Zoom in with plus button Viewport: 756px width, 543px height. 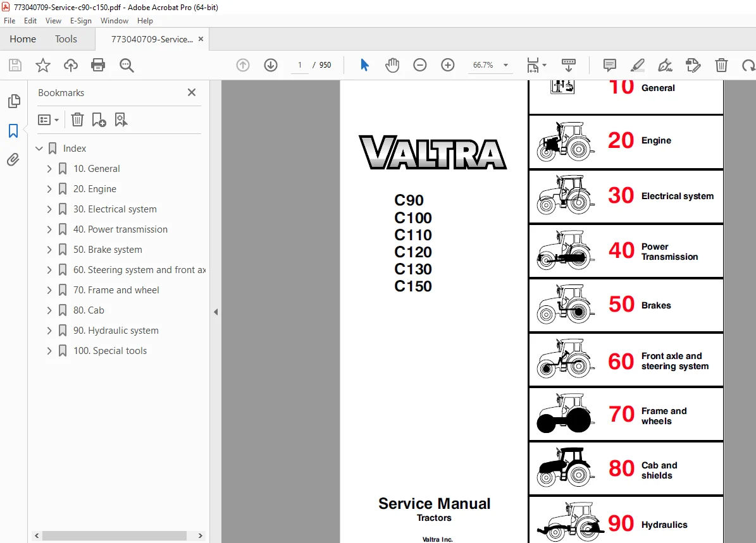click(448, 65)
